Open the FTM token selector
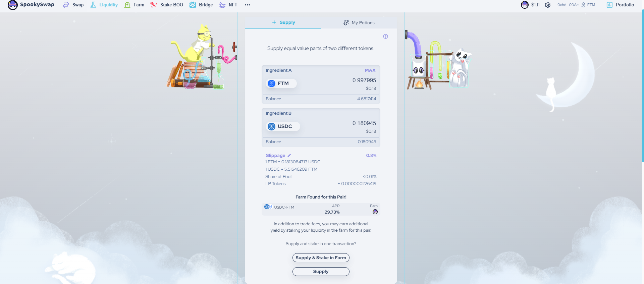644x284 pixels. (281, 83)
